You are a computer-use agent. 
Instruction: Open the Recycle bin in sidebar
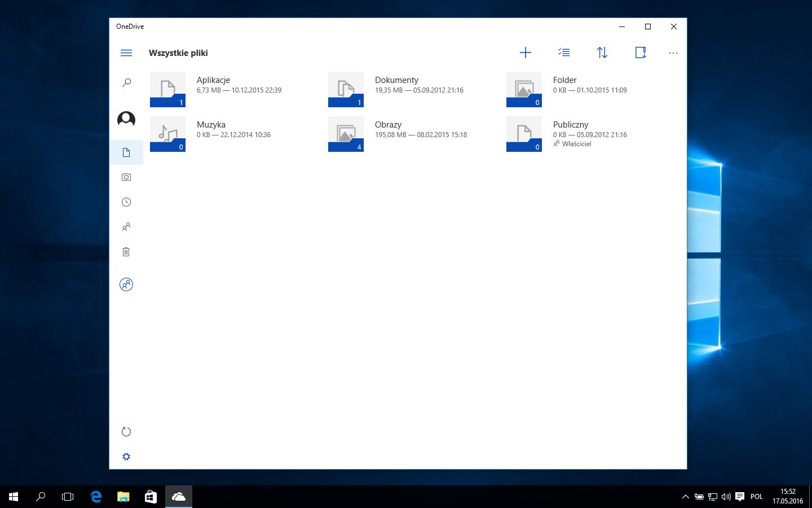[x=126, y=252]
